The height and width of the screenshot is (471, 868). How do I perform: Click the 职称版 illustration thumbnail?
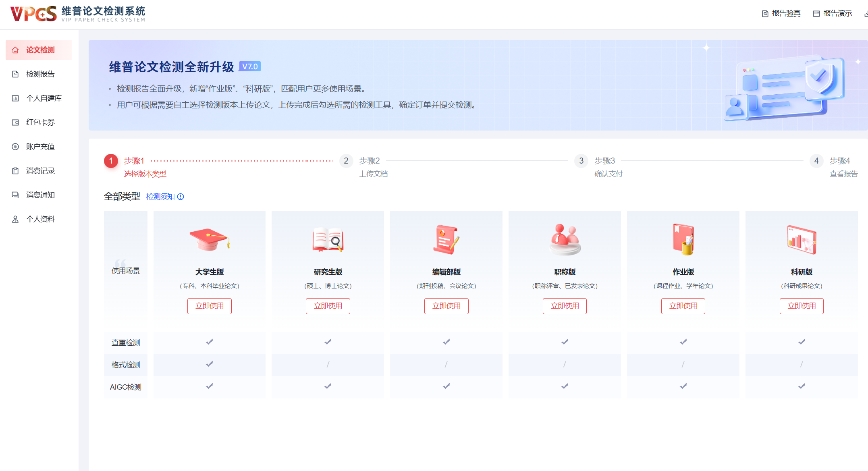(x=565, y=239)
